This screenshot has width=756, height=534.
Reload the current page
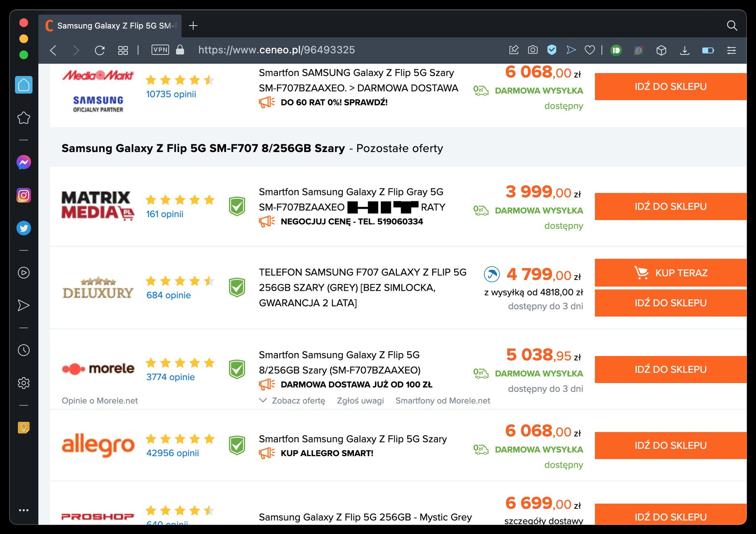tap(100, 50)
